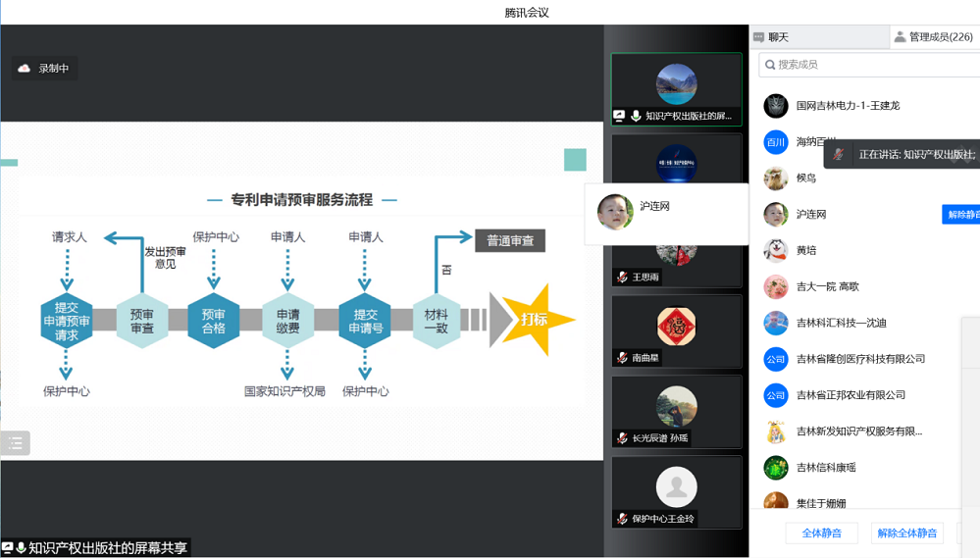
Task: Open the slide outline list icon
Action: coord(16,443)
